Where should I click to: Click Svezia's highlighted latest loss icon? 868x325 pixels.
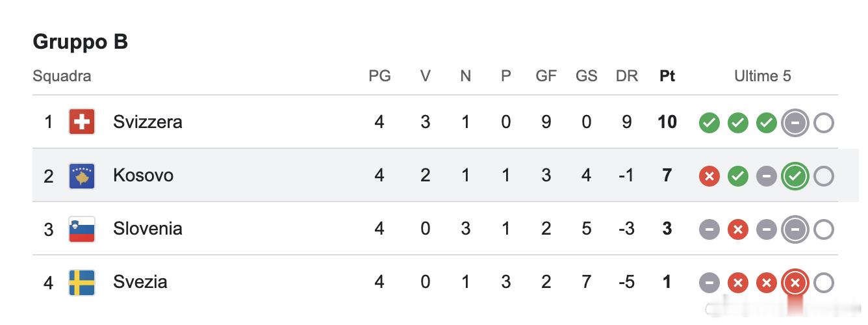point(796,283)
